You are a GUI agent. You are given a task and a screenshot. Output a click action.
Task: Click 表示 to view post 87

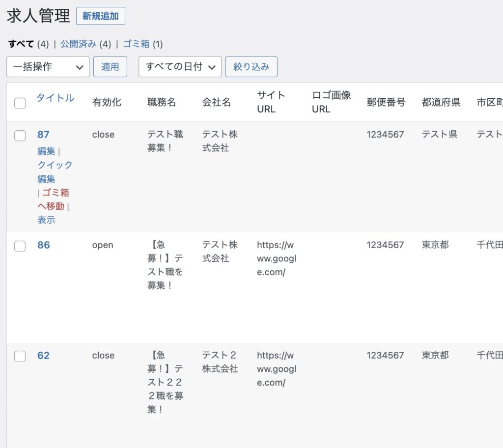tap(46, 220)
